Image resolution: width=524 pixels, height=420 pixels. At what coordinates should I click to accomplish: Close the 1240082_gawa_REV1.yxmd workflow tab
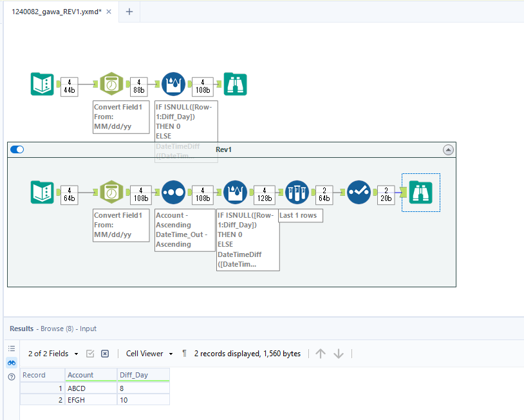point(108,12)
